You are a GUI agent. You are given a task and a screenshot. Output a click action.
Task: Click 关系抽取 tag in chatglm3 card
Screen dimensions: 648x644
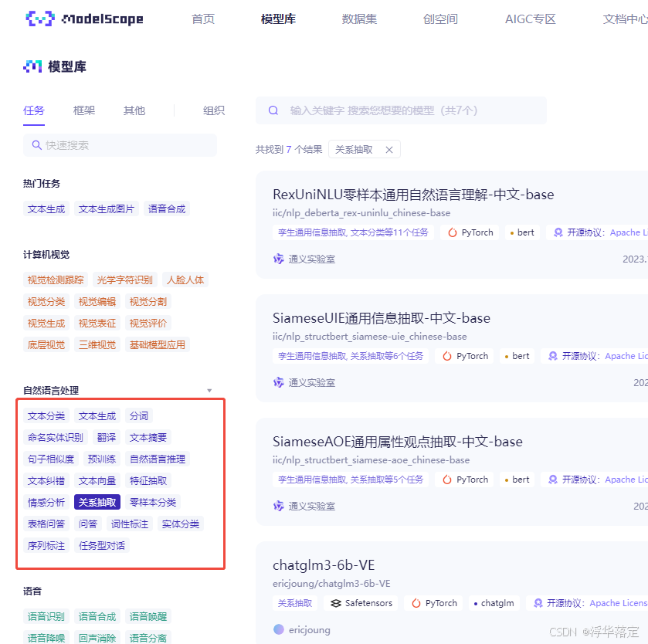(295, 603)
